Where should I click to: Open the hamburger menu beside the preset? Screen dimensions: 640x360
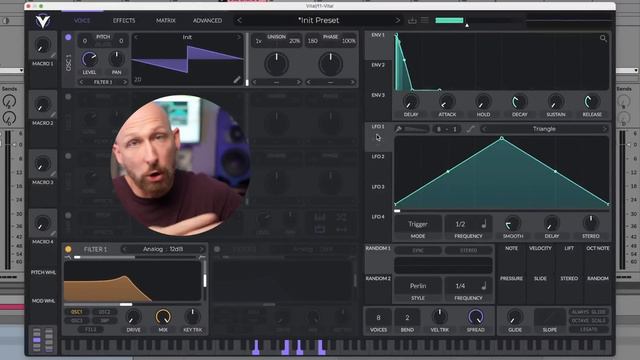tap(424, 20)
